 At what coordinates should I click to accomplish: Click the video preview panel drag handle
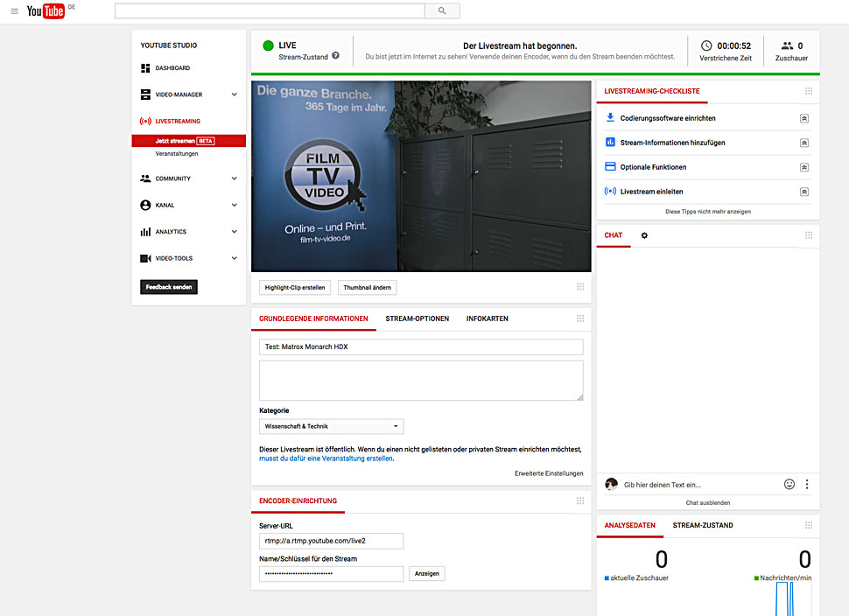coord(580,287)
